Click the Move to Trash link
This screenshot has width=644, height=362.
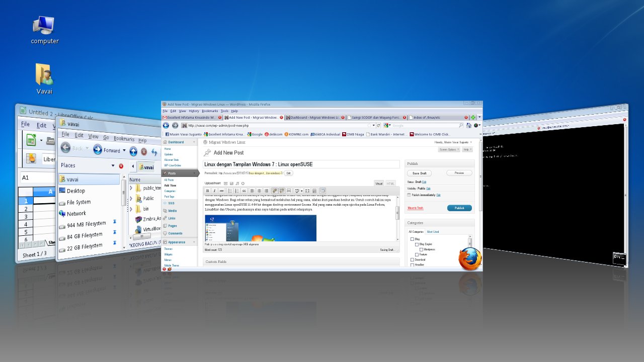415,208
